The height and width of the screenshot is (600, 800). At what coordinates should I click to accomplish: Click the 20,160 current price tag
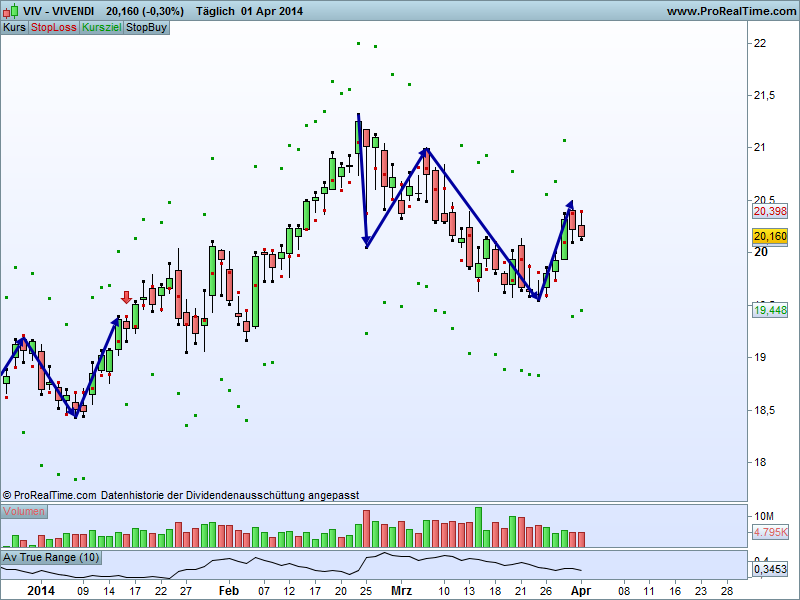(770, 236)
